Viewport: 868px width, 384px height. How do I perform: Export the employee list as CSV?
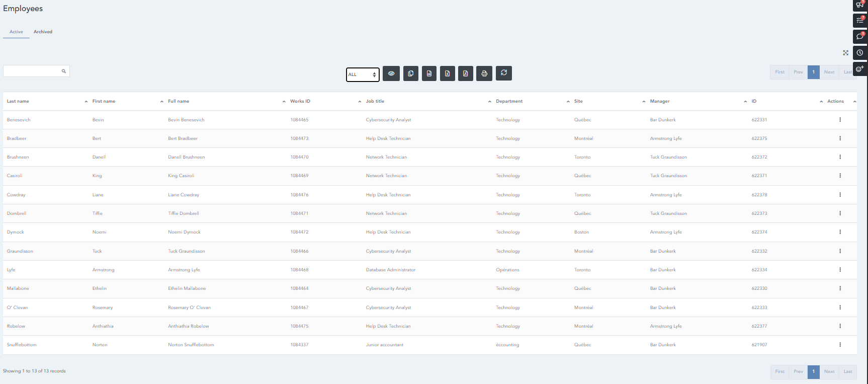(x=429, y=73)
